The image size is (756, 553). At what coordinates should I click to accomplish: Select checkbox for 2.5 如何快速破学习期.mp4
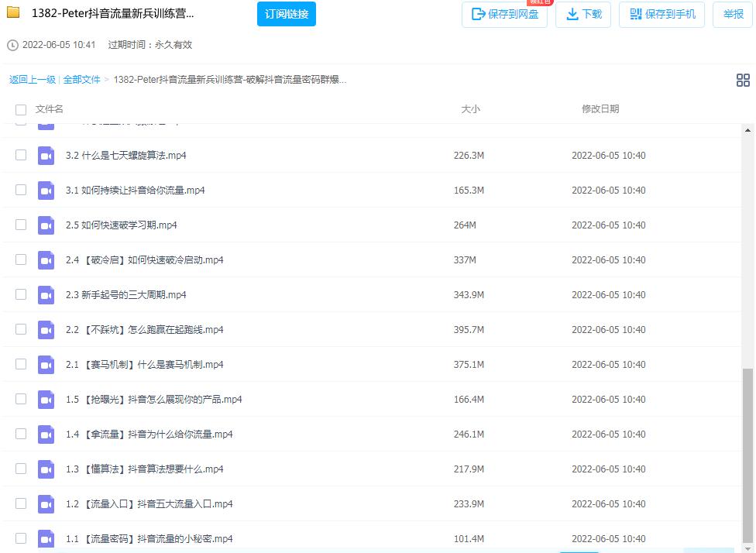coord(21,225)
